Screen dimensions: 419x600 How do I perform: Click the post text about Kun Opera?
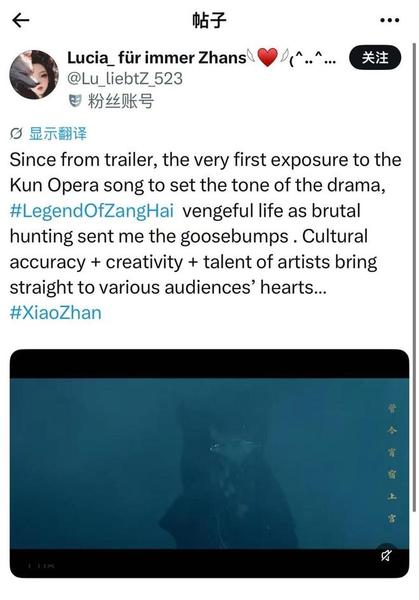pos(205,223)
